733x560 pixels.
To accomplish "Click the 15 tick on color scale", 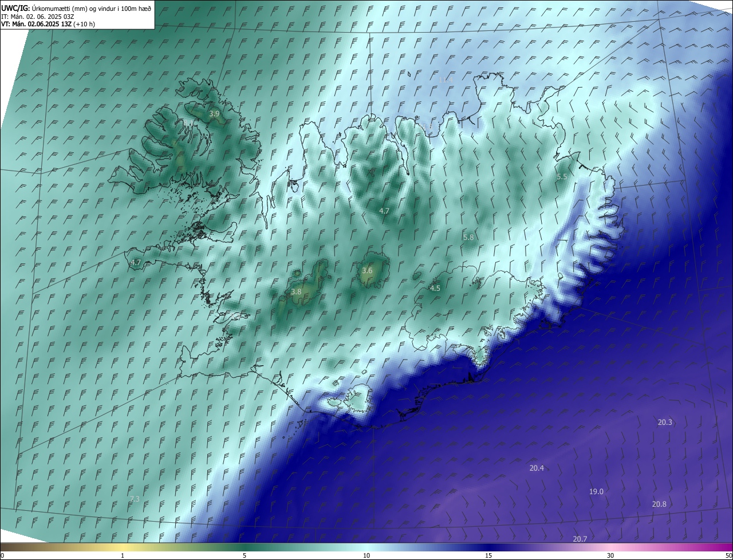I will [x=488, y=555].
